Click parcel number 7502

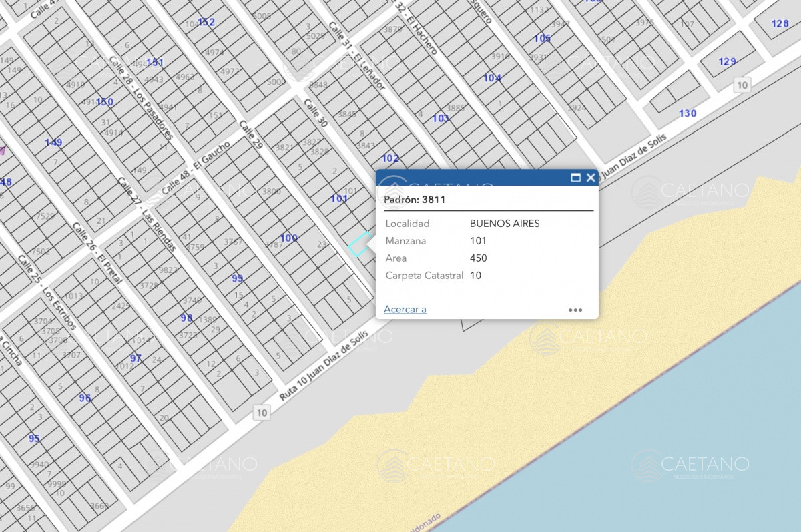pyautogui.click(x=41, y=252)
